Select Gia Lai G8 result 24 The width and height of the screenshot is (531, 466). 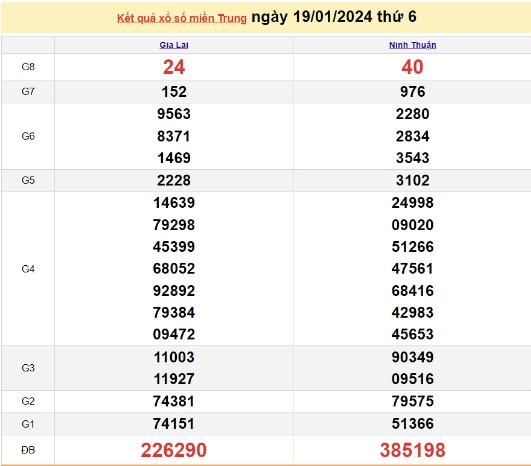(x=174, y=67)
